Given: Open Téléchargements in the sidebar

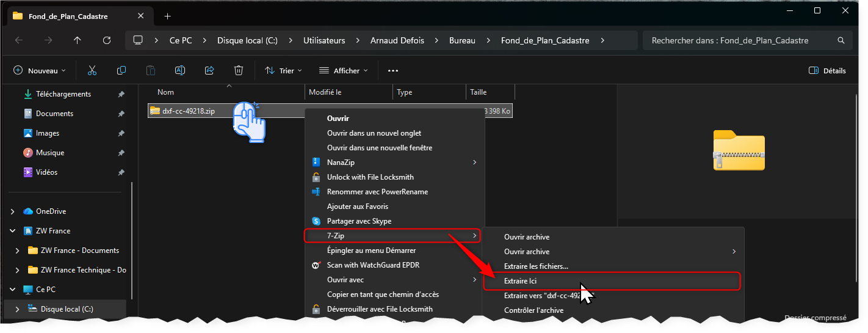Looking at the screenshot, I should tap(63, 94).
